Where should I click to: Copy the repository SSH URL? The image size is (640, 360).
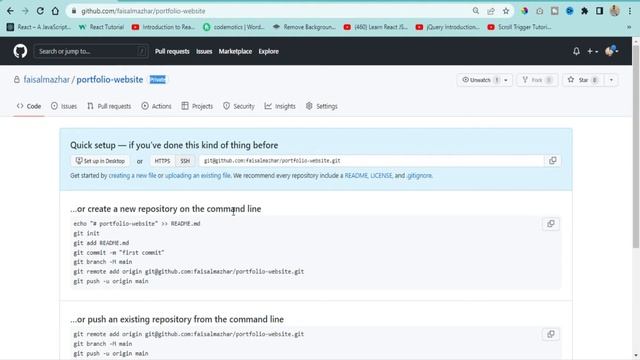coord(553,160)
